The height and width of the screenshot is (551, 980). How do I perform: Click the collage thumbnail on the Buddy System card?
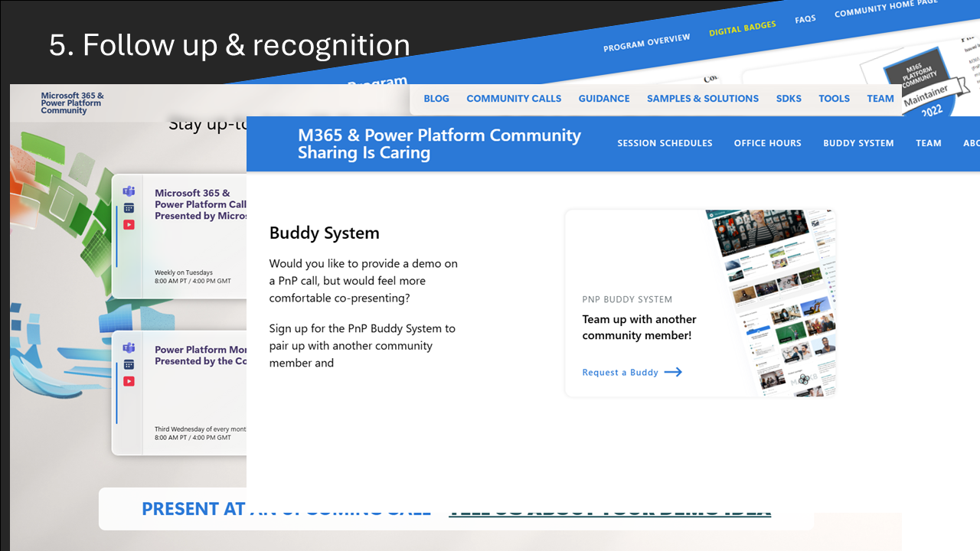coord(771,302)
